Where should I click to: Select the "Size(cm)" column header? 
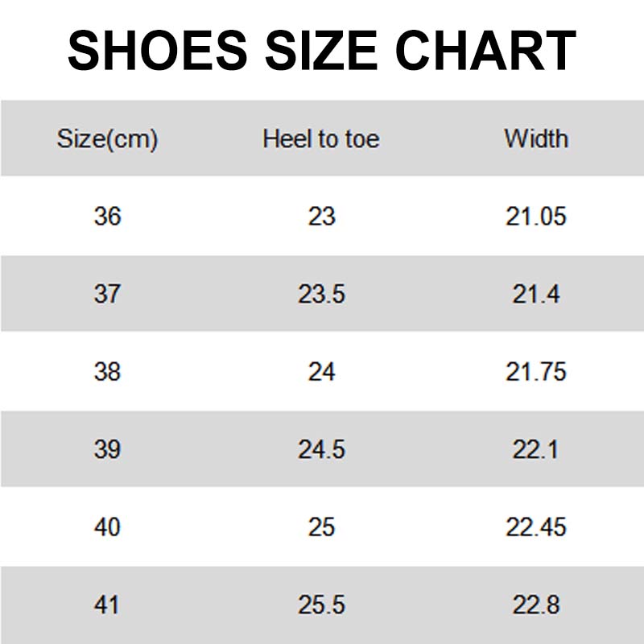107,138
